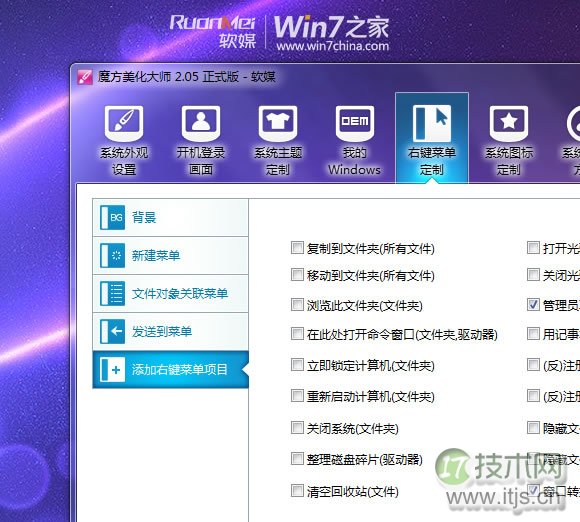The height and width of the screenshot is (522, 580).
Task: Click the 复制到文件夹(所有文件) label
Action: click(371, 248)
